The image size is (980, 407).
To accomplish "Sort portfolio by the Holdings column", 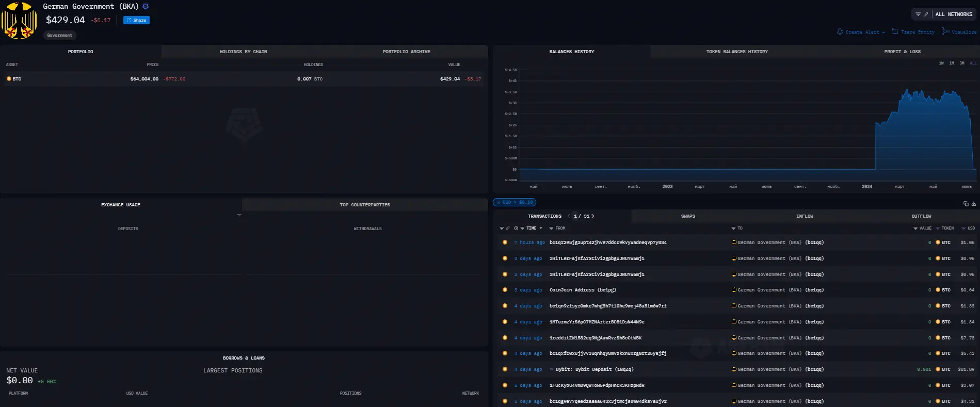I will [313, 64].
